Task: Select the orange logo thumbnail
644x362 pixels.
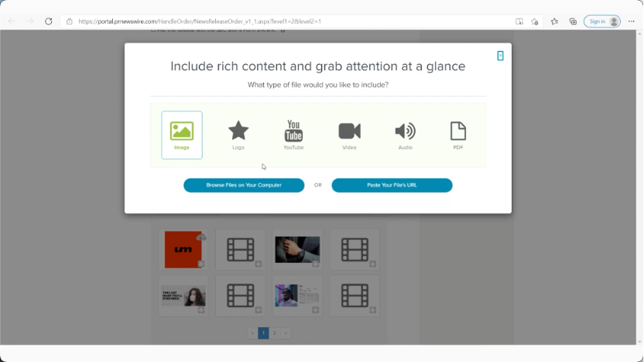Action: pyautogui.click(x=183, y=249)
